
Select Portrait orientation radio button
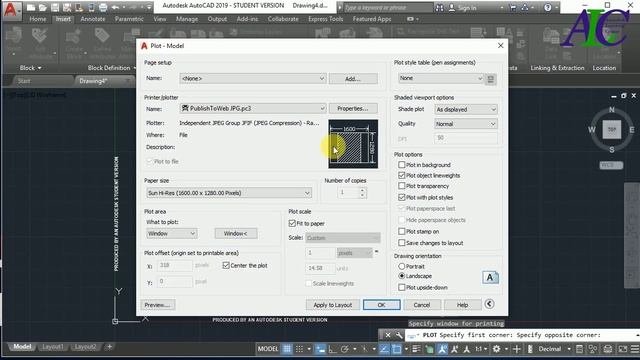(x=402, y=266)
